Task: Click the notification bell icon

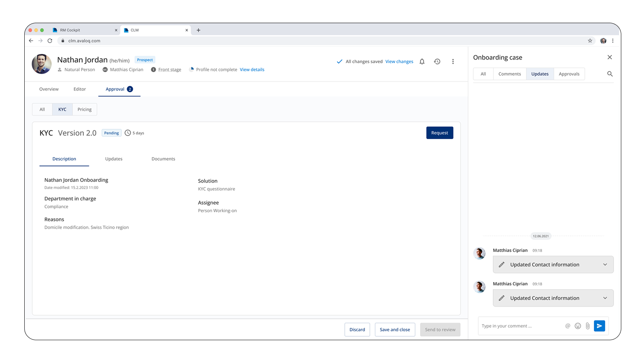Action: pyautogui.click(x=422, y=62)
